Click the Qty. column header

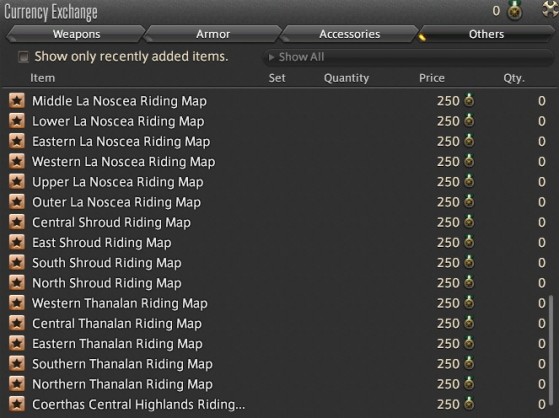(514, 78)
